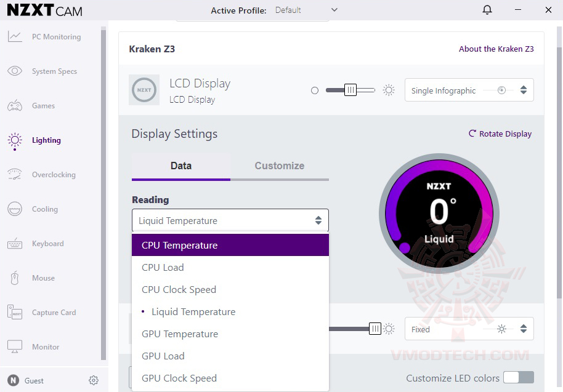Image resolution: width=563 pixels, height=392 pixels.
Task: Click the Keyboard icon in sidebar
Action: click(15, 244)
